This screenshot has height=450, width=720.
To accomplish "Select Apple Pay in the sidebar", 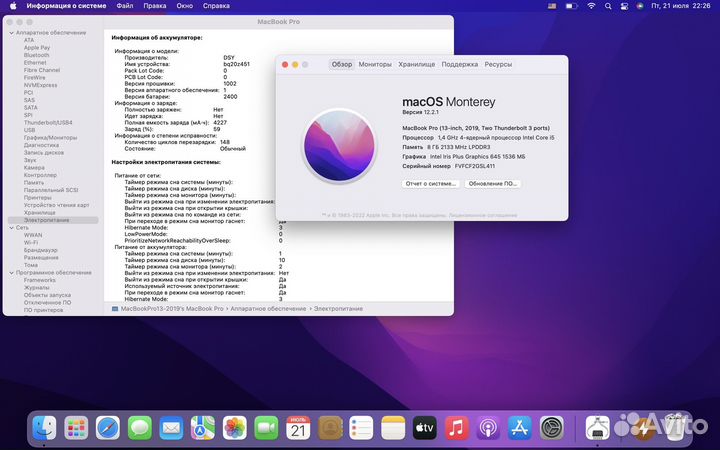I will pyautogui.click(x=37, y=48).
